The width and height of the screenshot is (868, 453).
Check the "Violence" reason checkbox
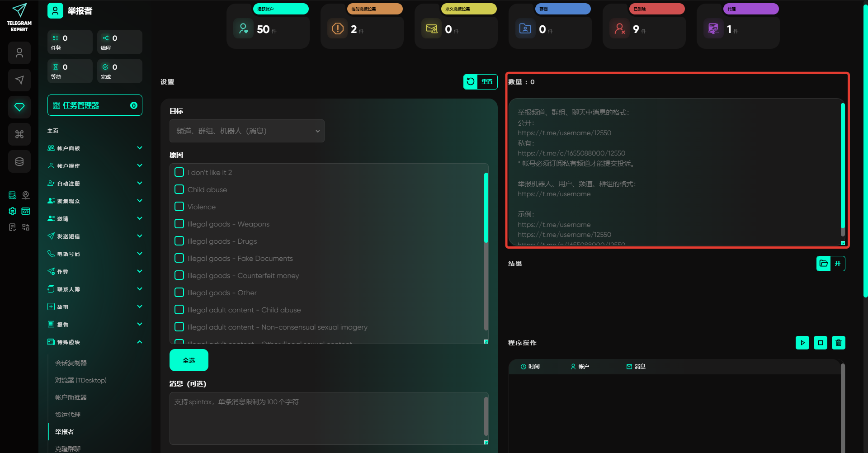(179, 207)
